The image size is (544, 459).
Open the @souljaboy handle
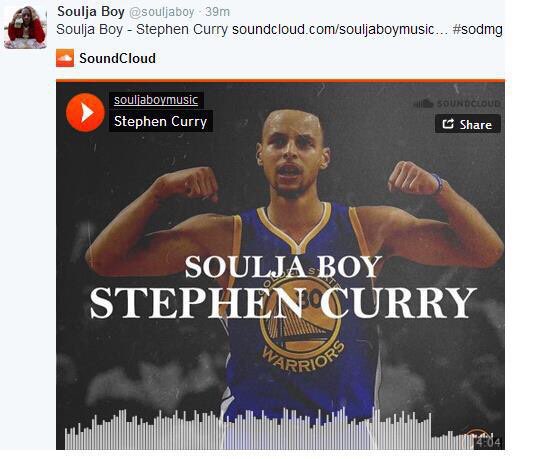coord(162,12)
